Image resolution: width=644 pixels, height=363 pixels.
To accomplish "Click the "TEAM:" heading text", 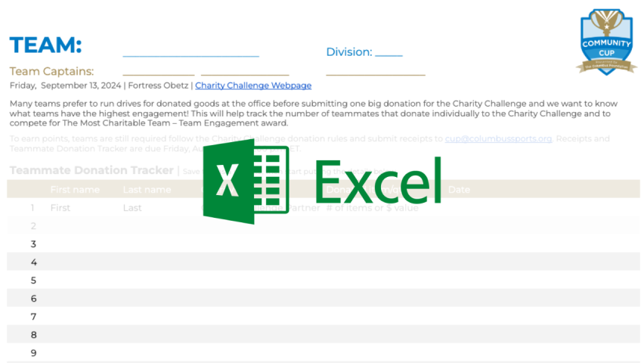I will pyautogui.click(x=45, y=45).
